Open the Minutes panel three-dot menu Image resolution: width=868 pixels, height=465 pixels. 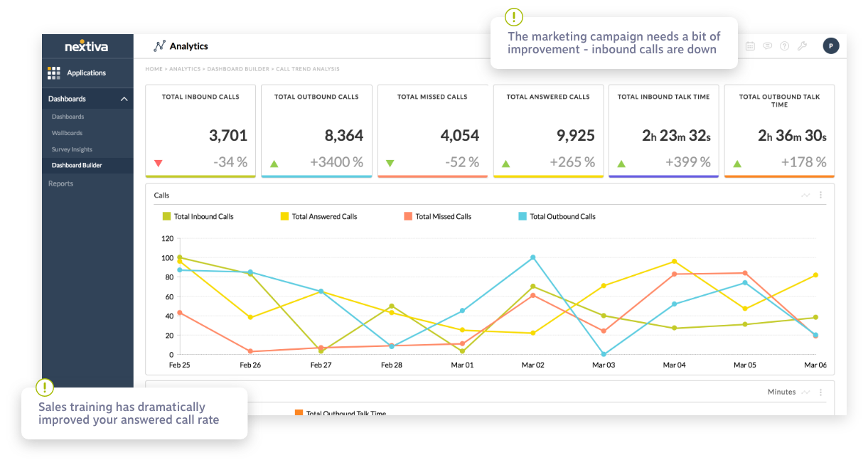821,392
